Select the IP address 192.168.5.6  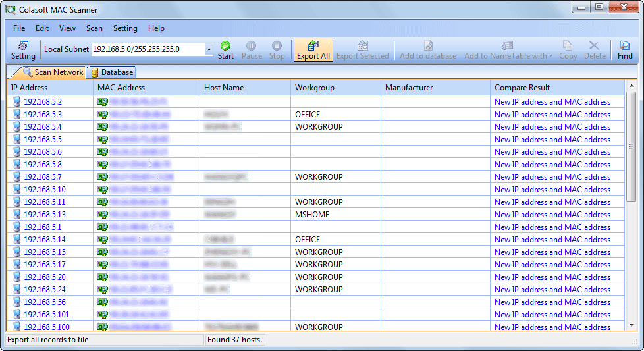pos(43,152)
